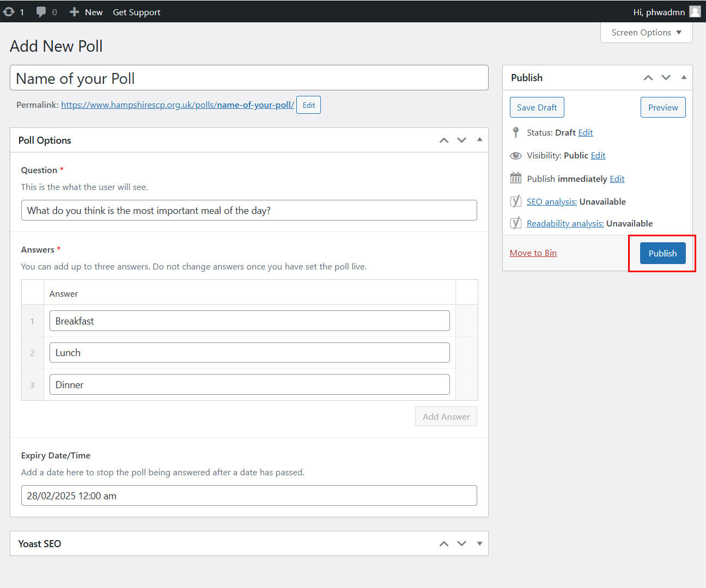Click the Expiry Date/Time input field

[x=249, y=495]
